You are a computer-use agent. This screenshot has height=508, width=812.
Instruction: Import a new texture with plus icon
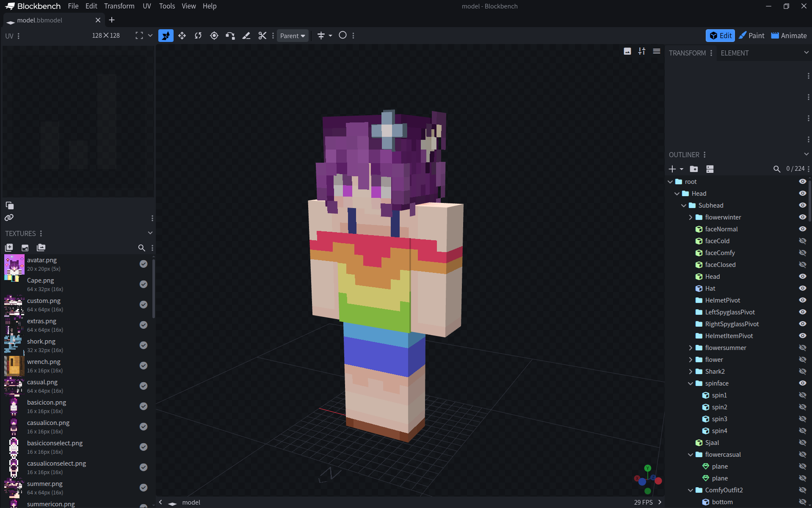[x=9, y=247]
